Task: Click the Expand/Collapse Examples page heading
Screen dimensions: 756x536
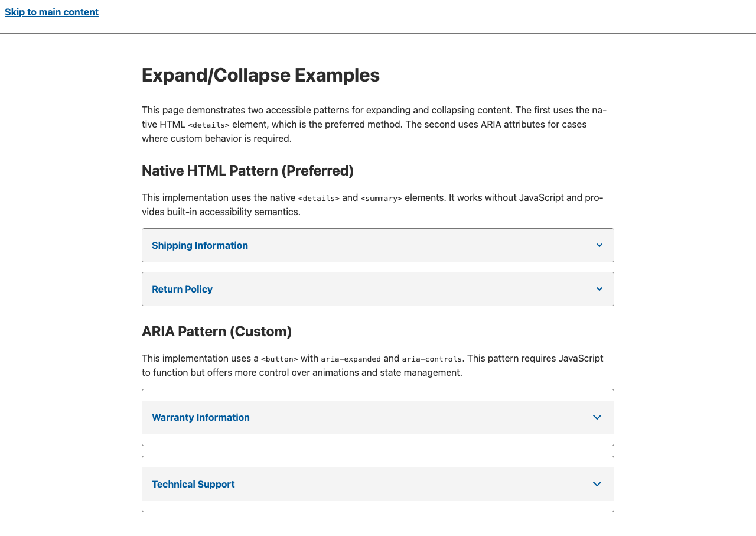Action: coord(260,75)
